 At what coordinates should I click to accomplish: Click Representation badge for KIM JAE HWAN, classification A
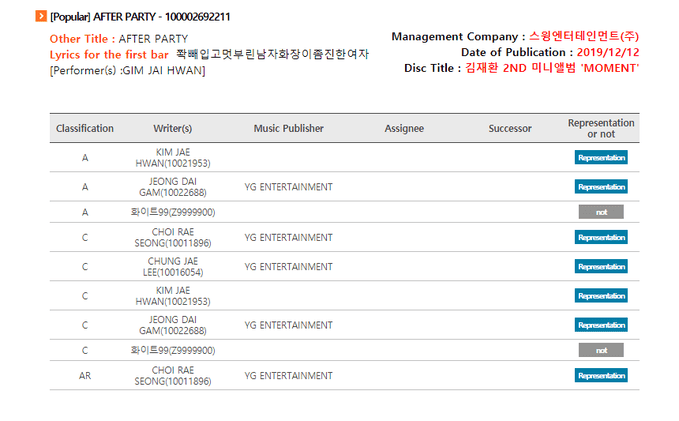[x=601, y=158]
